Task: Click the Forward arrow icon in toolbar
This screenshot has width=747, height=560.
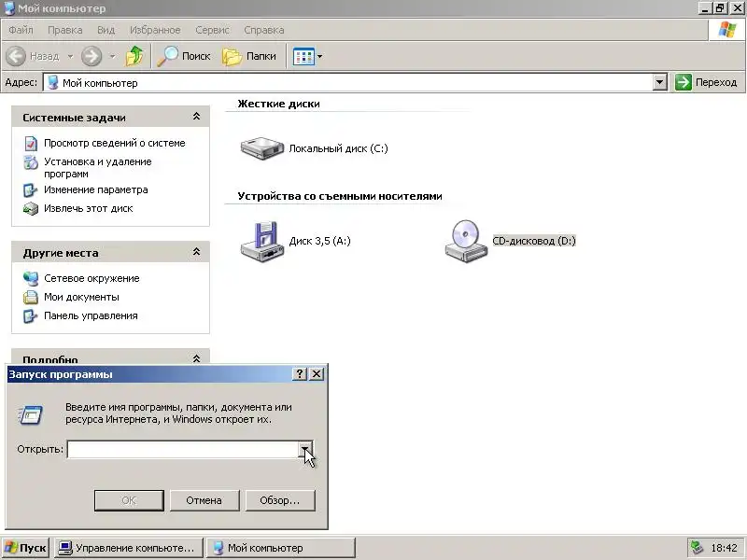Action: point(92,56)
